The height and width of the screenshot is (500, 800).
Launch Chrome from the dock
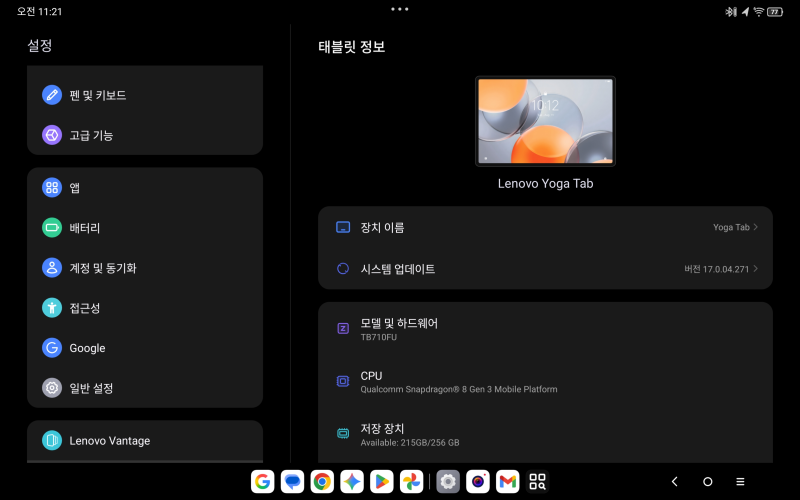[x=322, y=481]
